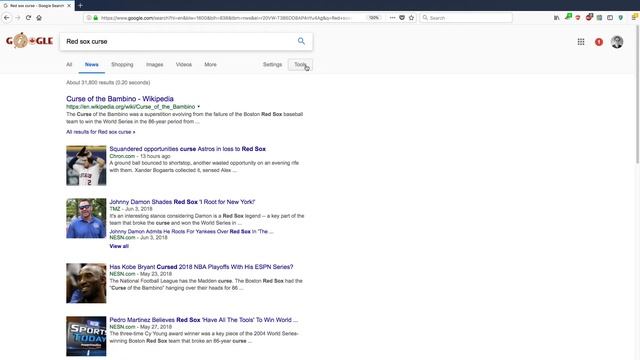
Task: Click the browser forward arrow
Action: coord(18,18)
